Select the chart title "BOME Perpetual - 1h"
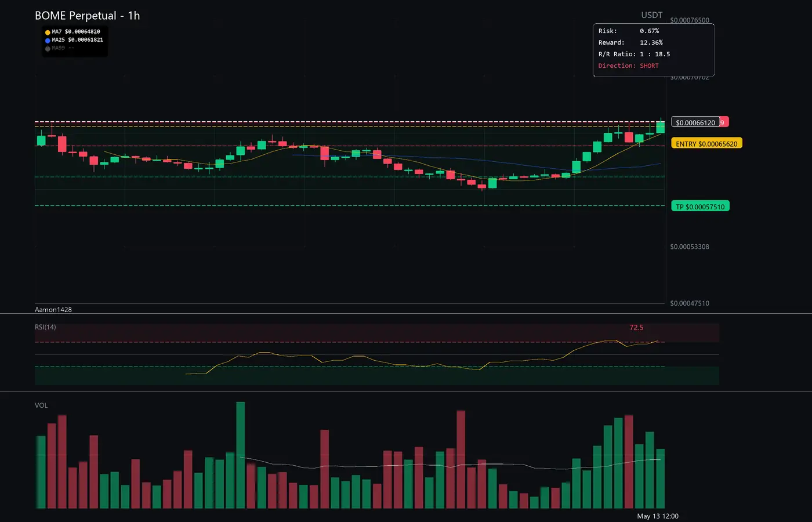 coord(88,16)
